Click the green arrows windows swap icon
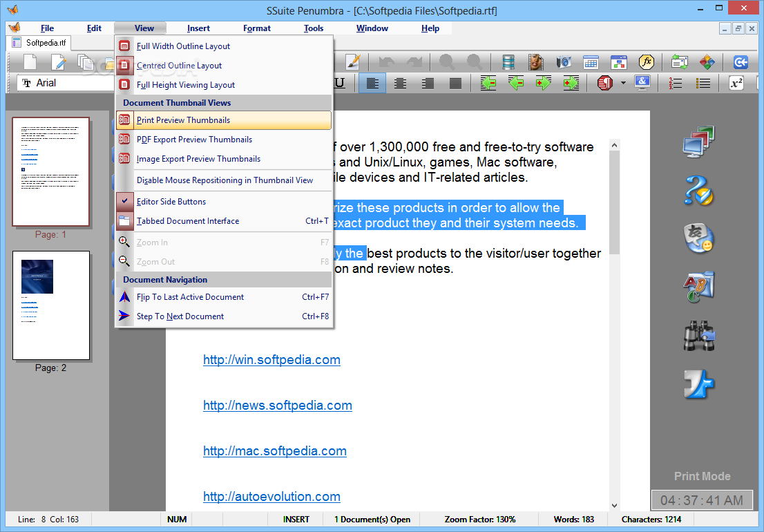This screenshot has width=764, height=532. [679, 62]
